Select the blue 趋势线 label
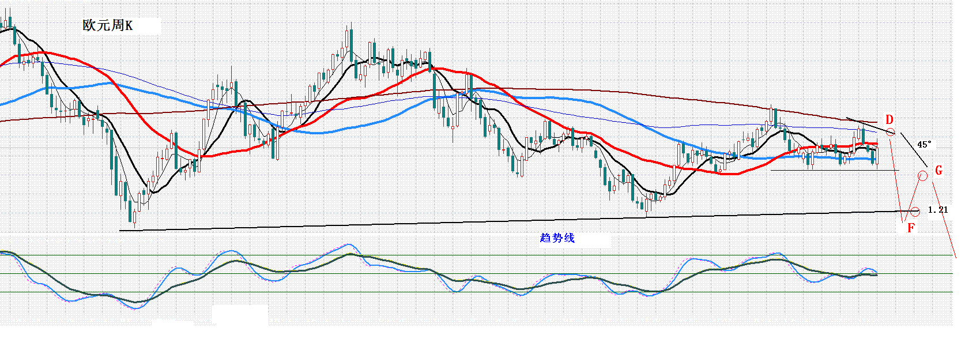This screenshot has height=339, width=980. [557, 238]
